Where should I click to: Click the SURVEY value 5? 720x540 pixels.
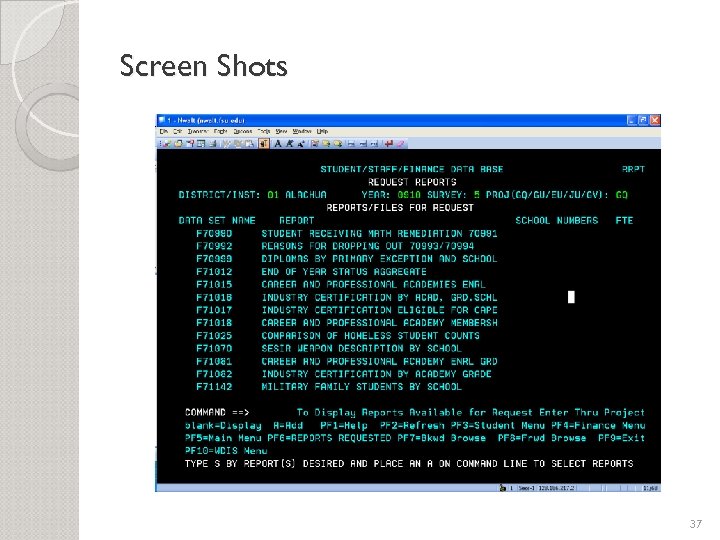[477, 195]
